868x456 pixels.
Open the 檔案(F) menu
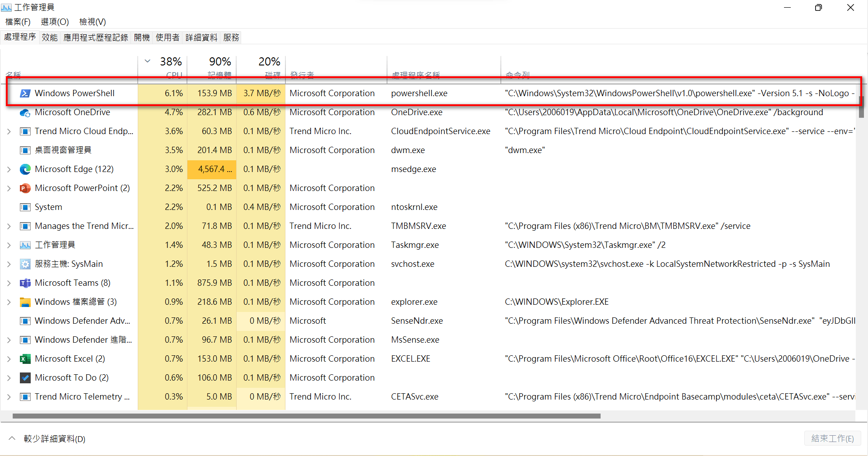18,22
